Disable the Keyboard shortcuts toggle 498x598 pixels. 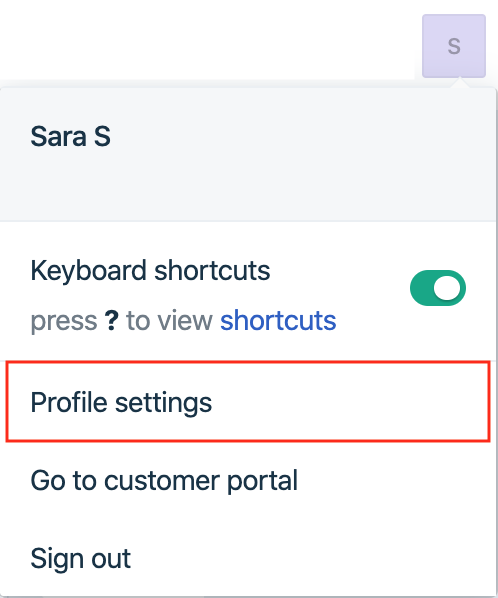[x=438, y=288]
